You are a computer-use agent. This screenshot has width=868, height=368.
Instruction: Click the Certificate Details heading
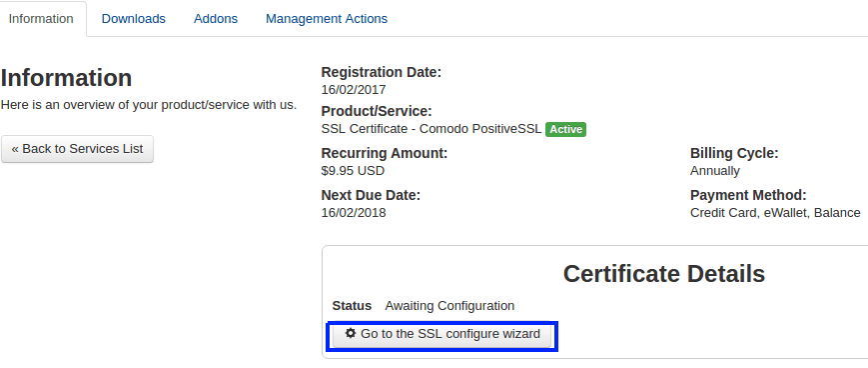click(663, 274)
